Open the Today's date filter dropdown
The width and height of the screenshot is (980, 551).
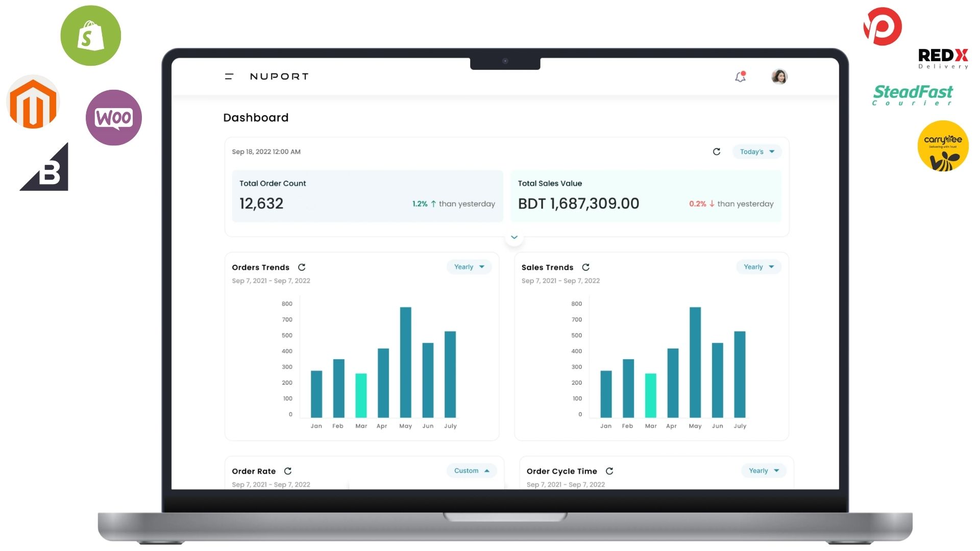coord(757,152)
